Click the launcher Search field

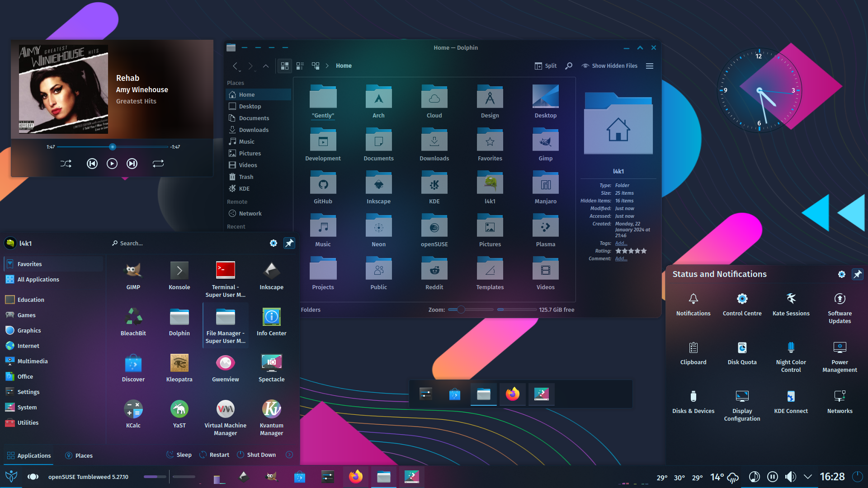tap(188, 243)
